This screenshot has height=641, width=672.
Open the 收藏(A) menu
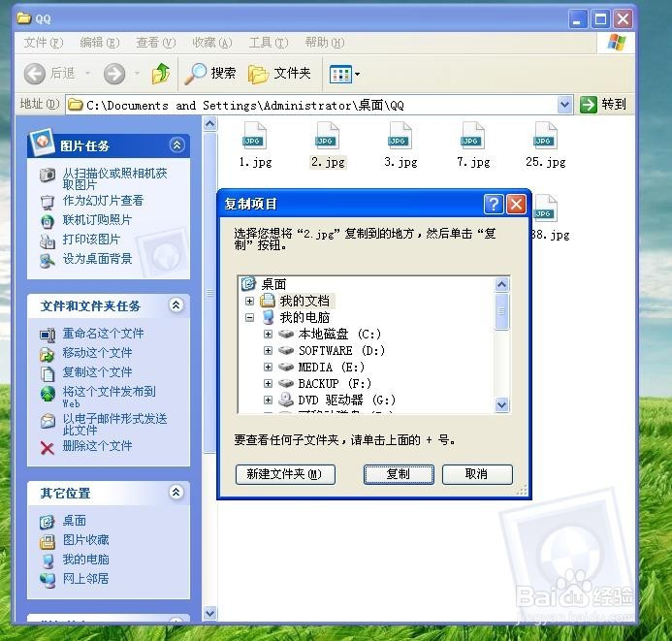point(211,43)
